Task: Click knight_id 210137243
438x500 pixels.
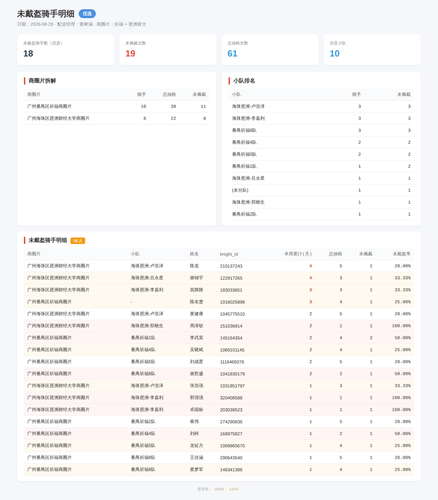Action: tap(231, 266)
